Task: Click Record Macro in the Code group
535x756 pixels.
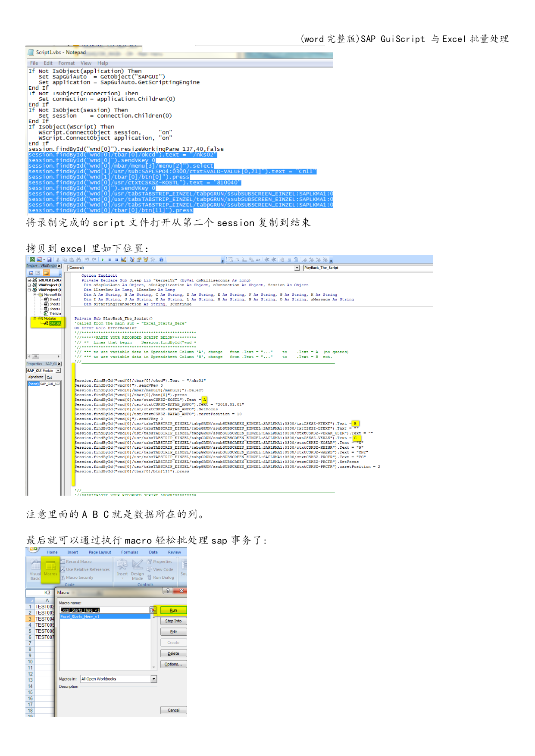Action: point(76,562)
